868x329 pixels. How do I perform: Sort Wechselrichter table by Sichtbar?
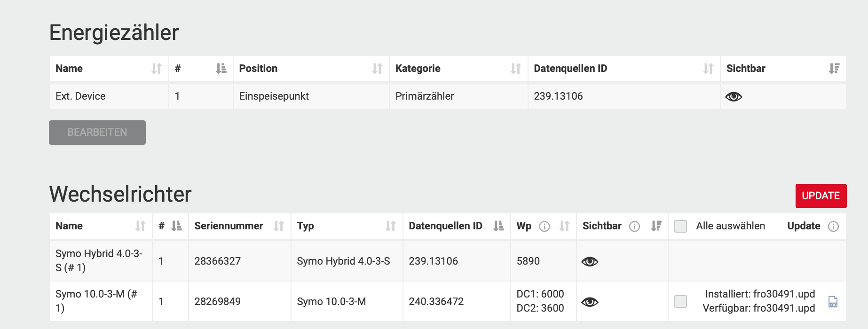656,226
